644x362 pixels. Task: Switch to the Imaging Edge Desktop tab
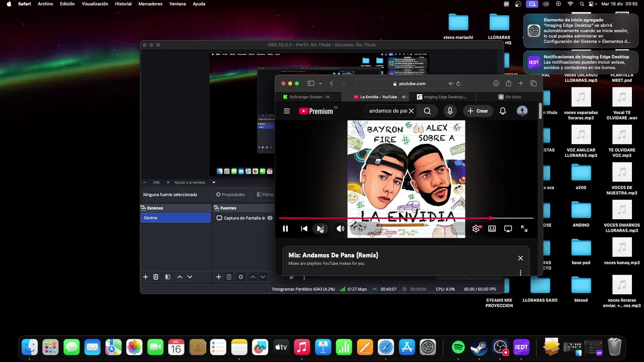(x=442, y=97)
